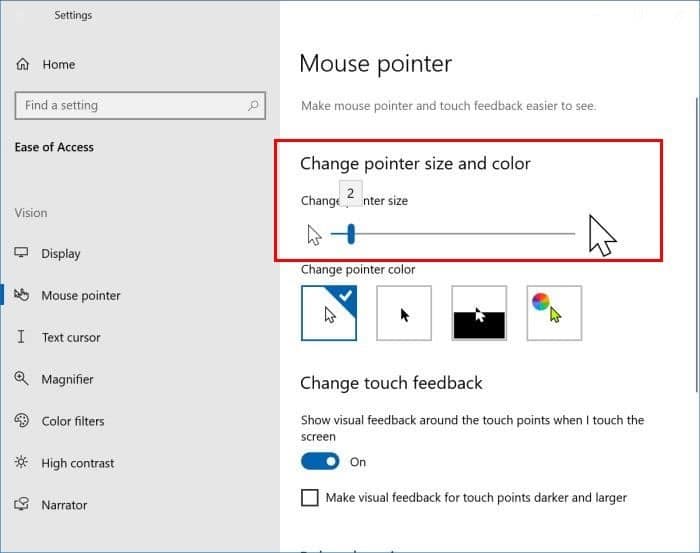Turn off touch visual feedback toggle
This screenshot has height=553, width=700.
click(x=320, y=462)
